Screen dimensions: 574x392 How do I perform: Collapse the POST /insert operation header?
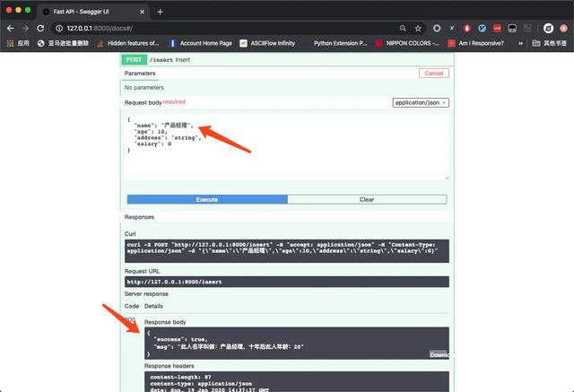tap(269, 59)
